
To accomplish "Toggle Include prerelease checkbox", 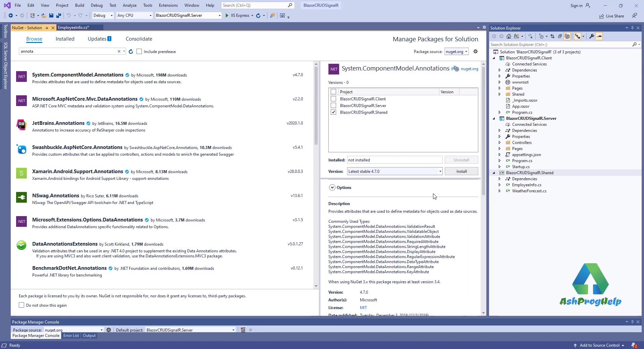I will [x=139, y=51].
